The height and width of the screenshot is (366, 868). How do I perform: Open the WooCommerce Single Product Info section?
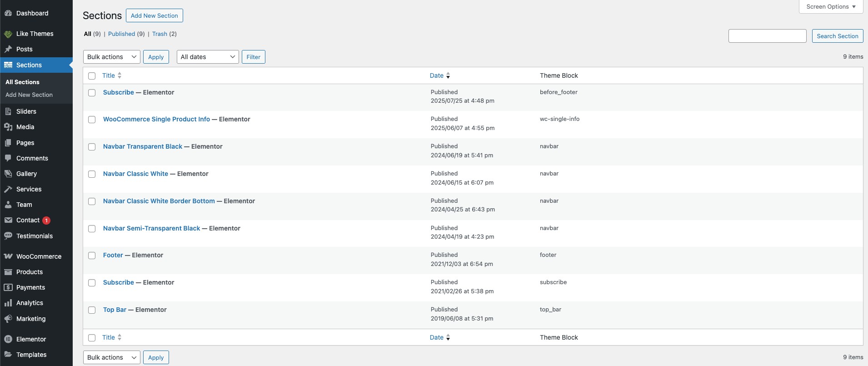click(x=156, y=119)
